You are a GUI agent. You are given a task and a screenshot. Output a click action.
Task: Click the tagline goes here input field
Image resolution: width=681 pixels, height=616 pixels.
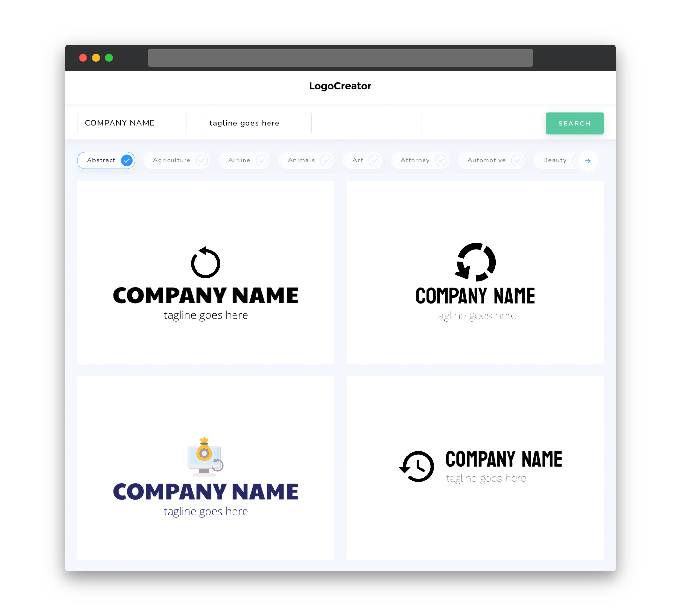(256, 123)
